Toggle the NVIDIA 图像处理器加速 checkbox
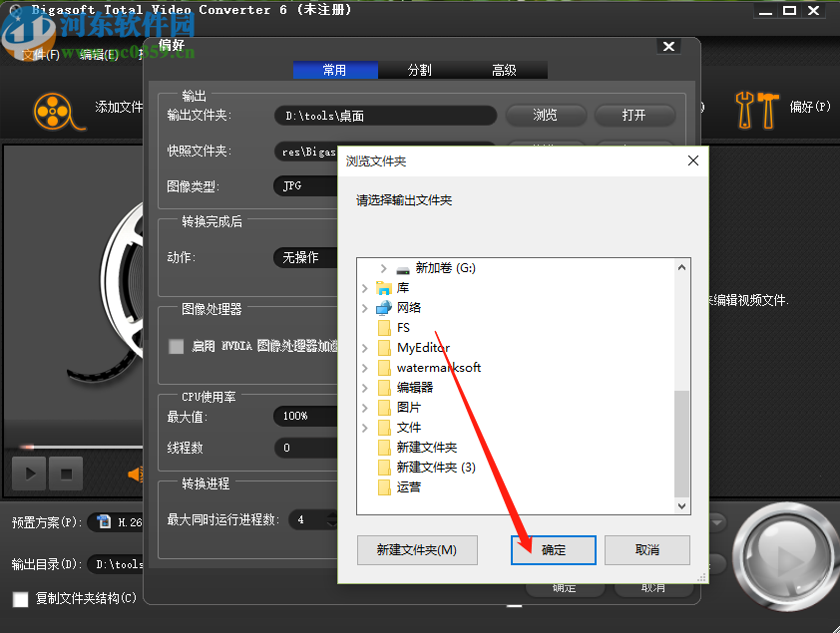 (x=176, y=347)
